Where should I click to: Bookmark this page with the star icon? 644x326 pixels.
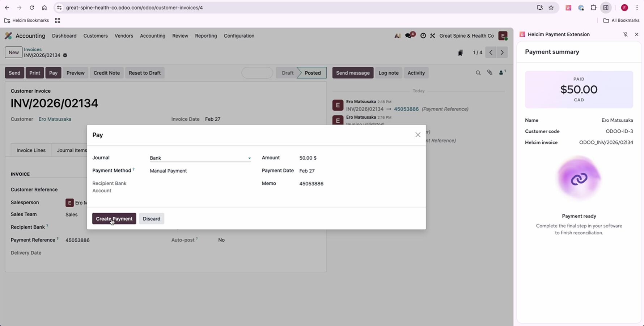pyautogui.click(x=551, y=8)
